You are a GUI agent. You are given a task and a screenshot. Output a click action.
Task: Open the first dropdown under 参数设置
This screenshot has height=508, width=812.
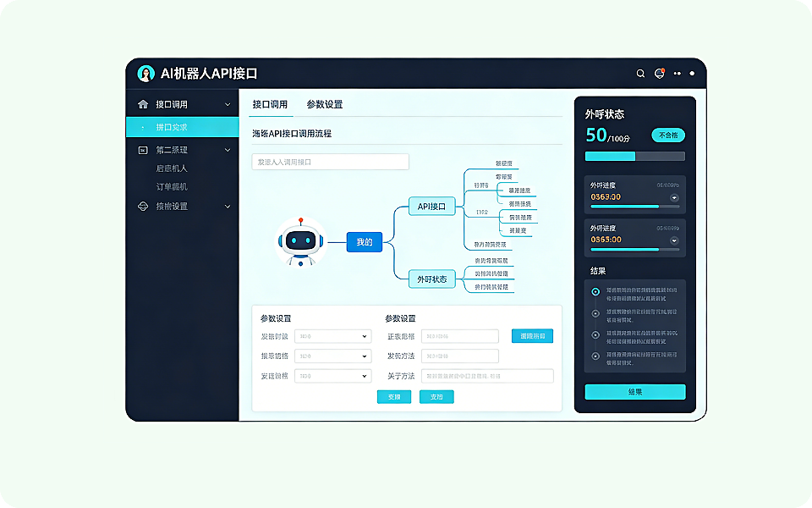[332, 336]
